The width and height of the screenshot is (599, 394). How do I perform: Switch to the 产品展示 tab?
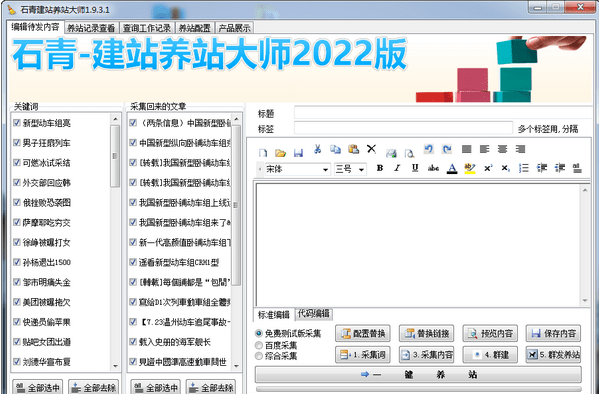click(235, 28)
